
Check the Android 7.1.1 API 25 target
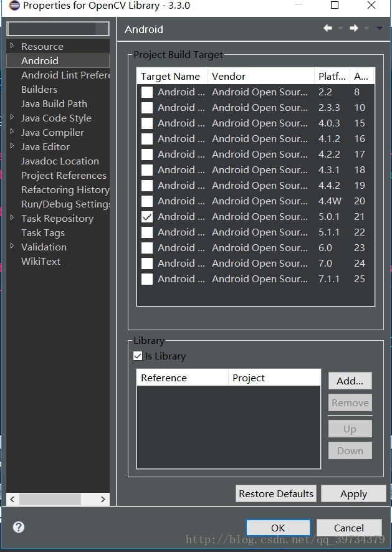pyautogui.click(x=147, y=279)
